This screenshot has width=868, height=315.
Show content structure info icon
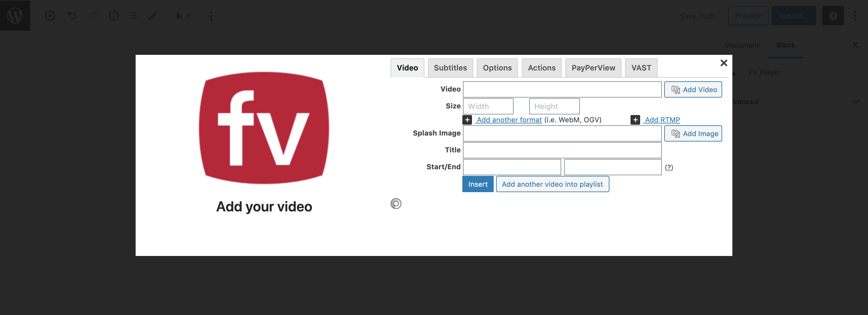(114, 16)
